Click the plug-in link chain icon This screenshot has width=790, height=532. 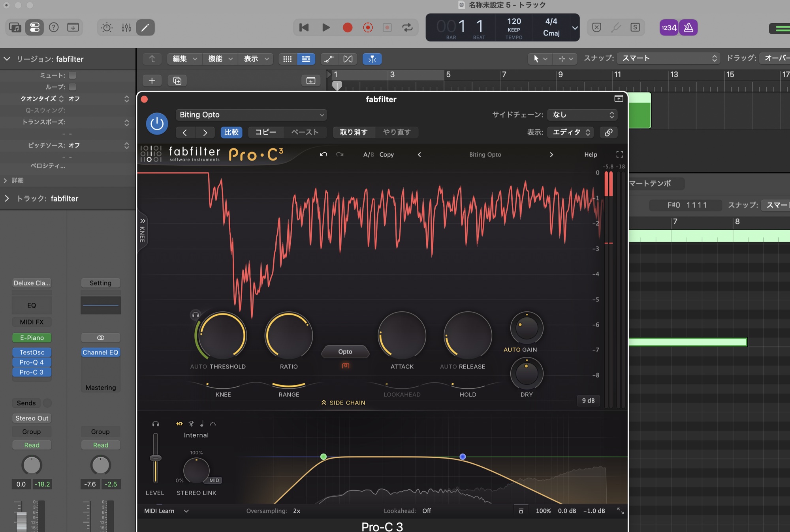[608, 132]
